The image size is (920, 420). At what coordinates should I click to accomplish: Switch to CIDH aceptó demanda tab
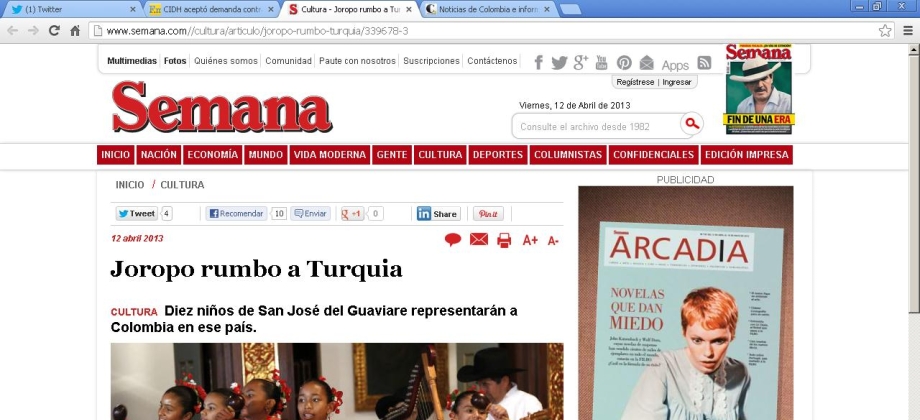(212, 9)
